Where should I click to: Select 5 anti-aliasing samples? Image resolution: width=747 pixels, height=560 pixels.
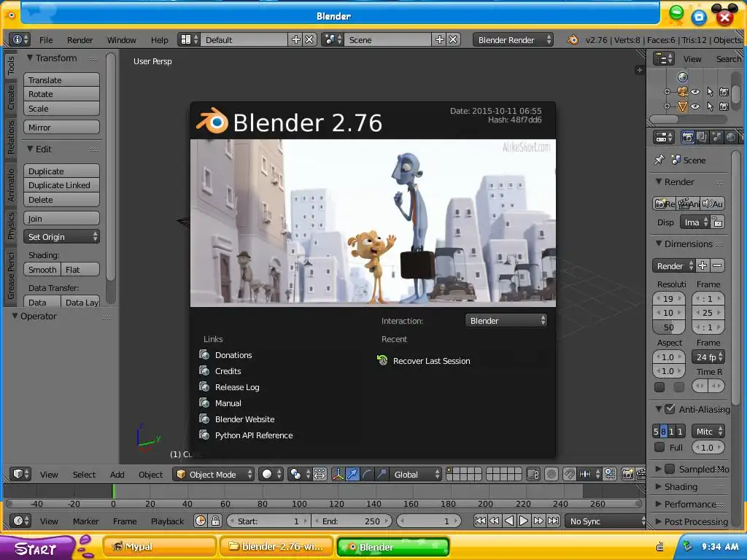click(x=656, y=432)
